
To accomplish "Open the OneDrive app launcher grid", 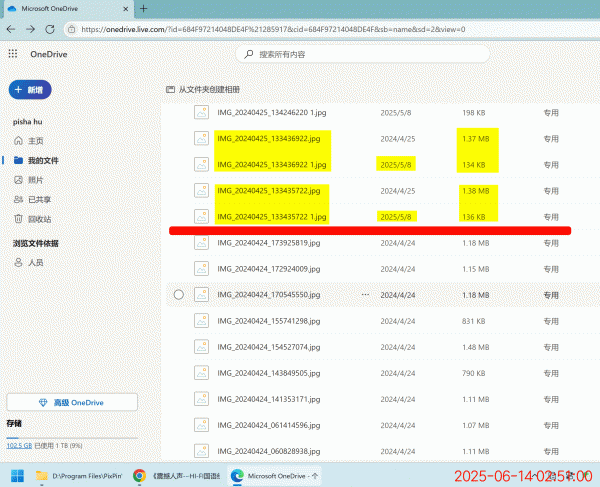I will [13, 53].
